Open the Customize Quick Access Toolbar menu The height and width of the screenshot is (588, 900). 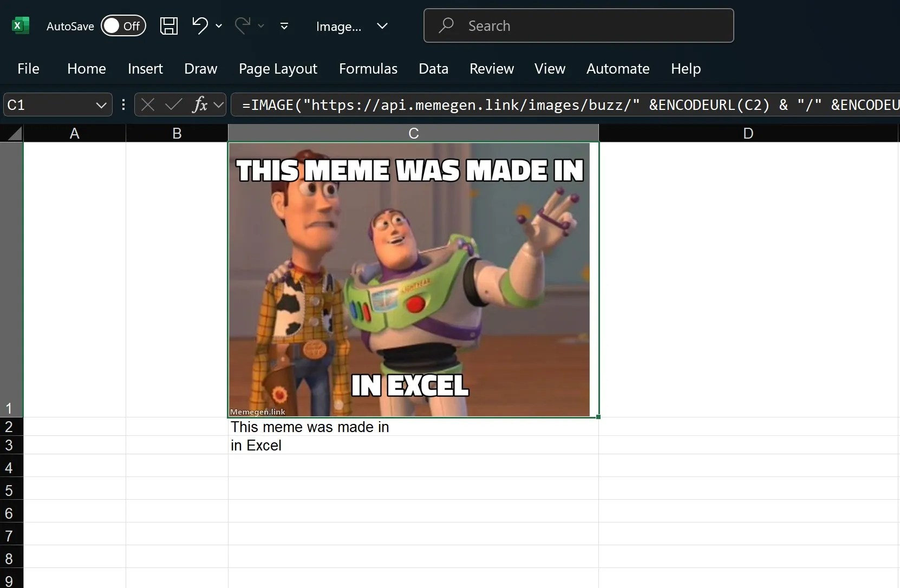(x=284, y=26)
